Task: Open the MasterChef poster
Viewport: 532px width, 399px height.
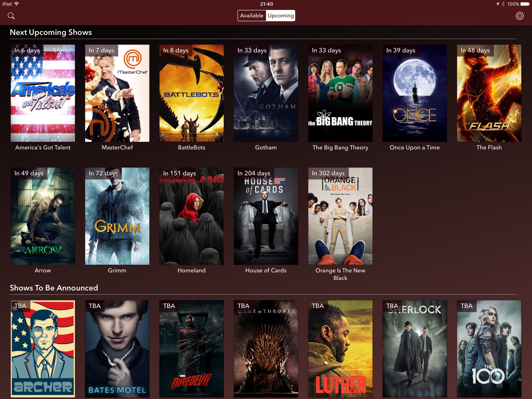Action: [x=117, y=93]
